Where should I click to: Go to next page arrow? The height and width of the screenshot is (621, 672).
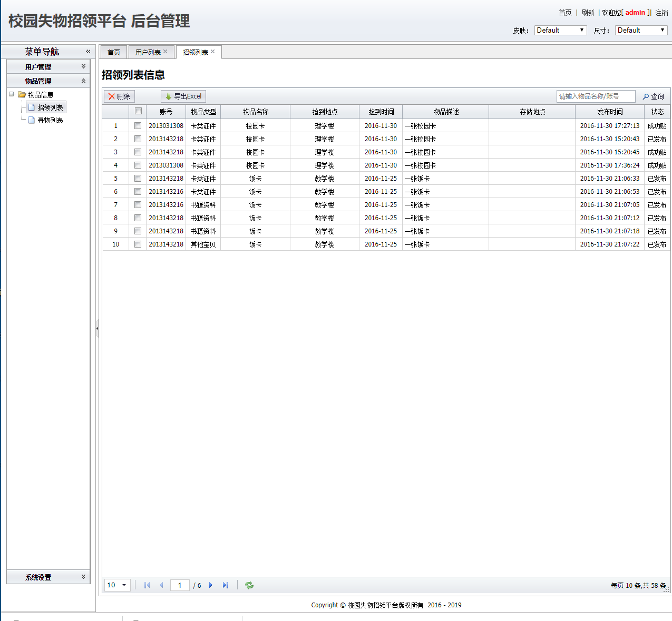(x=211, y=585)
